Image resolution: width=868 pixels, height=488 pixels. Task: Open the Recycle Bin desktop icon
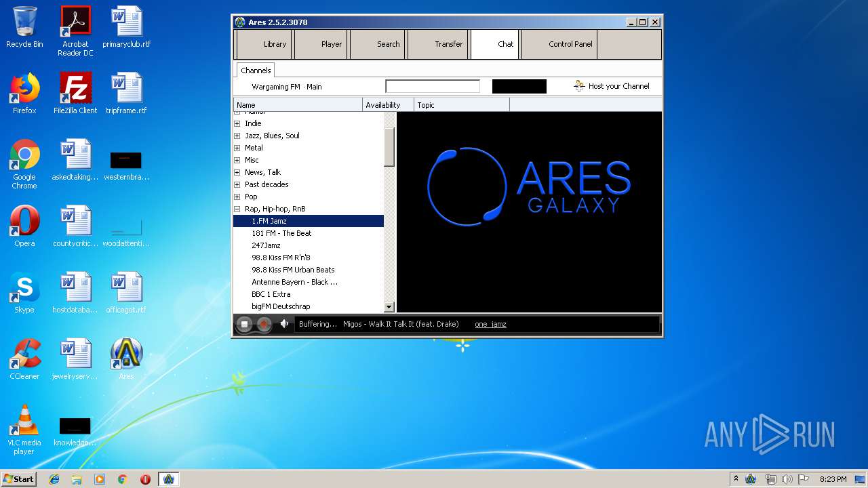coord(24,27)
